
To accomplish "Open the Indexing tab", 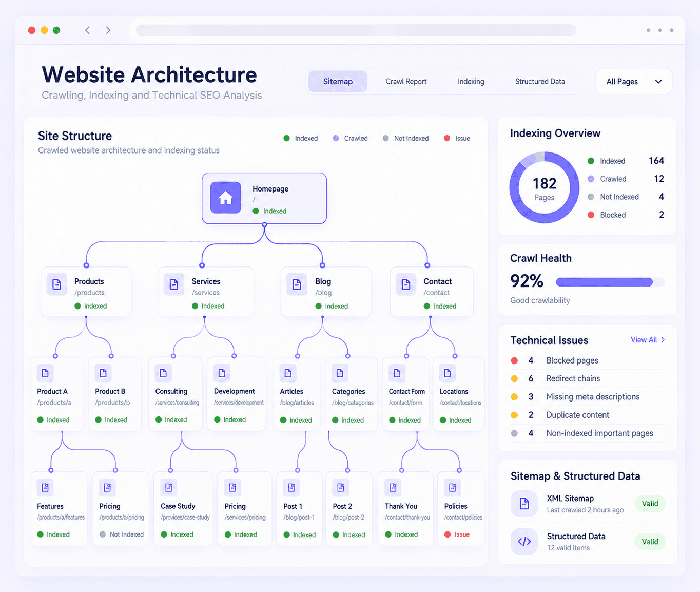I will [471, 82].
